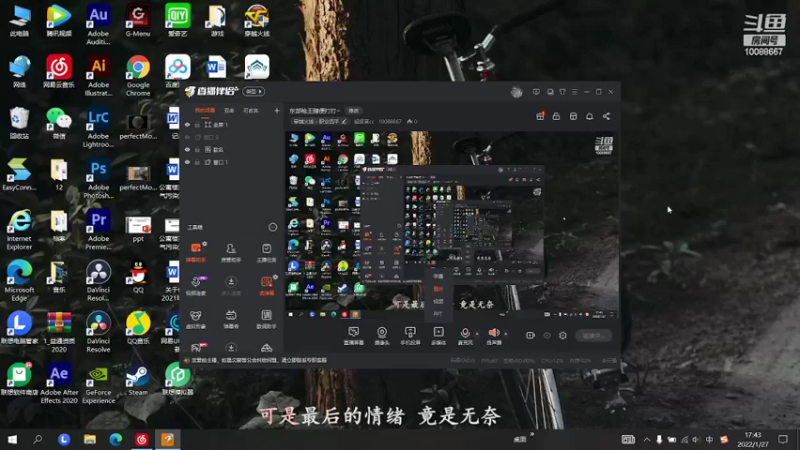Open the mode switch pill next to the logo
The width and height of the screenshot is (800, 450).
point(254,92)
